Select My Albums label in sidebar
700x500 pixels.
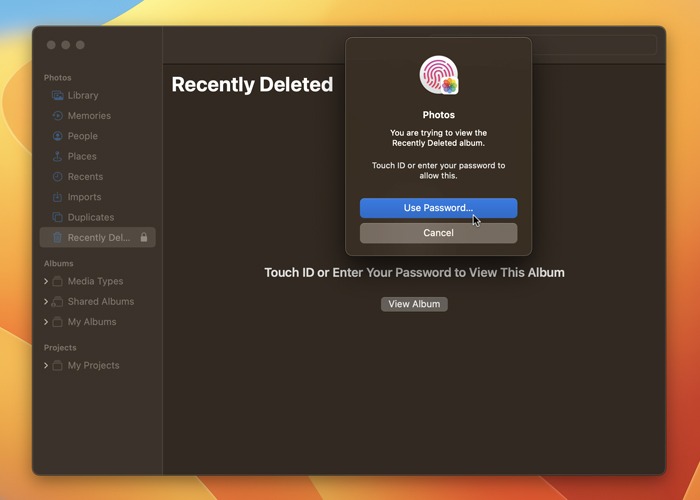click(x=92, y=322)
